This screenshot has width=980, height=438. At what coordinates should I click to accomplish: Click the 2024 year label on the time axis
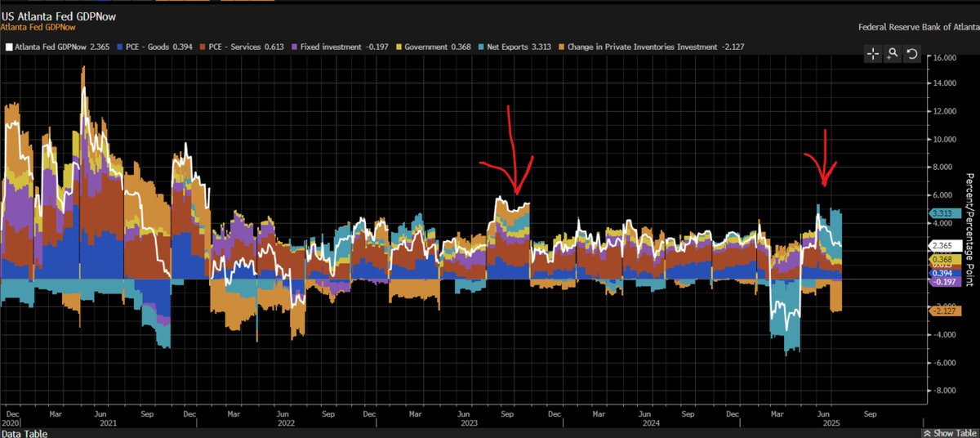652,422
